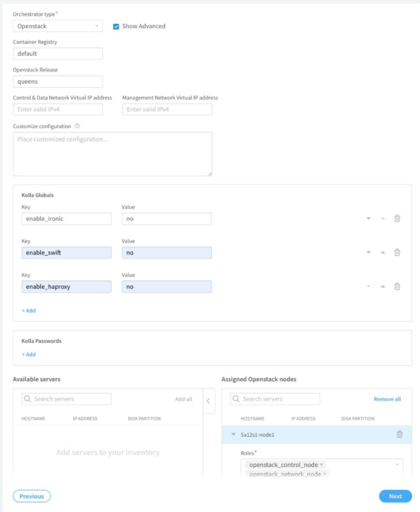The width and height of the screenshot is (420, 512).
Task: Focus the Management Network Virtual IP field
Action: [167, 109]
